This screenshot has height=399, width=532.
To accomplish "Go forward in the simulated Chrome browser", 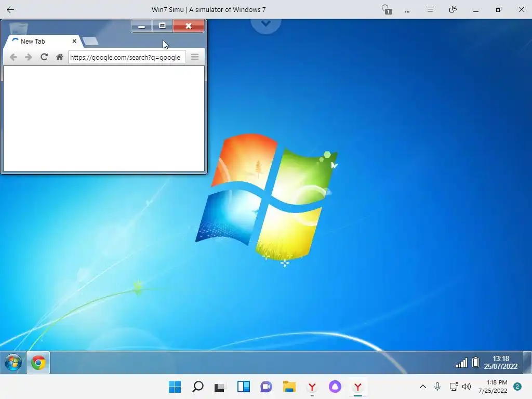I will (x=29, y=57).
